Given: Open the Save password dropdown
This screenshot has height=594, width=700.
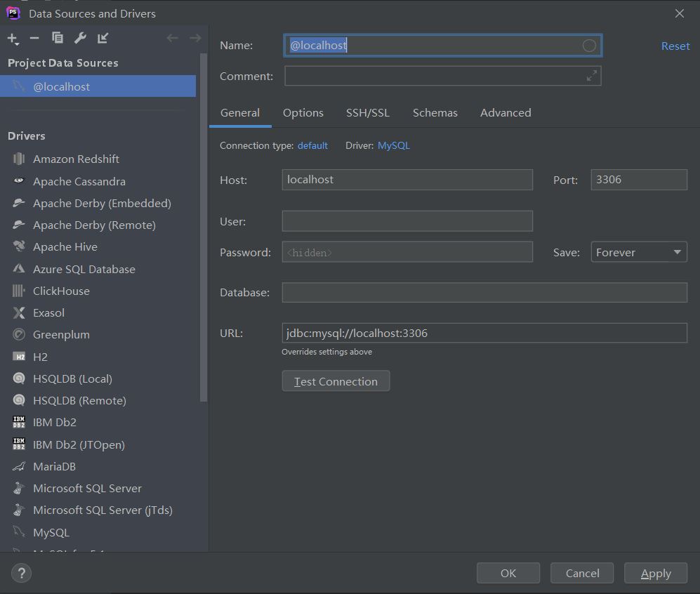Looking at the screenshot, I should [638, 251].
